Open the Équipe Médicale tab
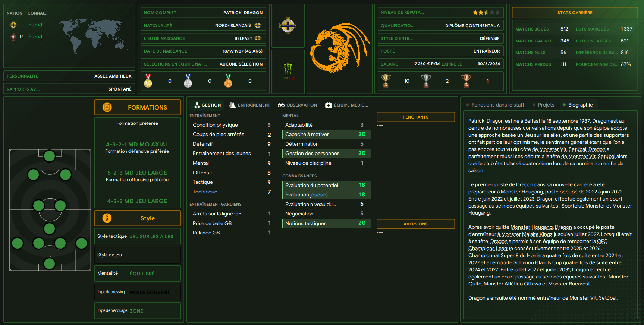Image resolution: width=644 pixels, height=325 pixels. tap(346, 105)
